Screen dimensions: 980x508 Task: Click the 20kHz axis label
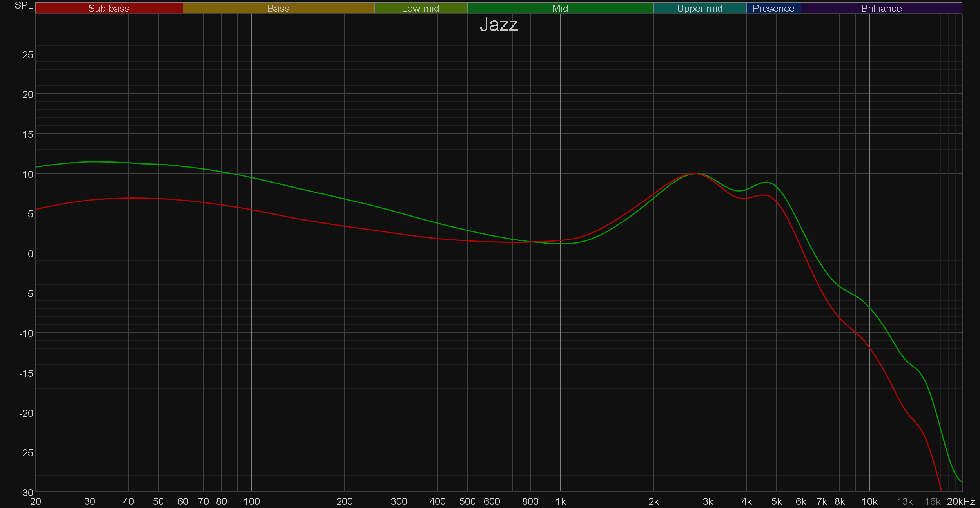960,502
